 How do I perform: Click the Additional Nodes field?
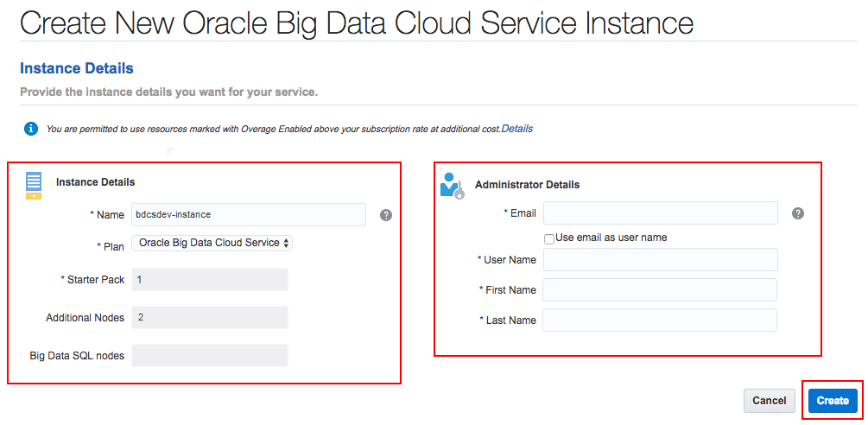click(x=210, y=318)
